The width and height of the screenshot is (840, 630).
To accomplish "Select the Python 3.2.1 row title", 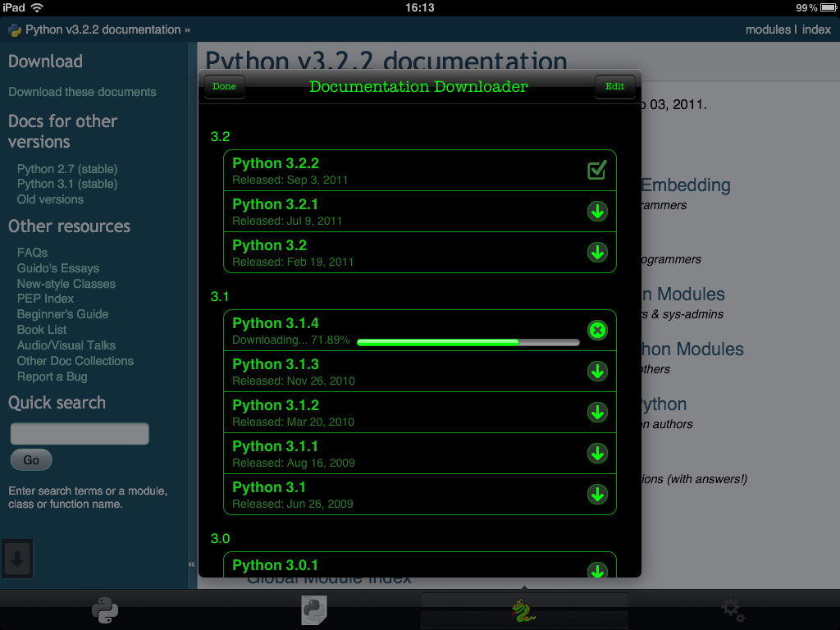I will [275, 204].
